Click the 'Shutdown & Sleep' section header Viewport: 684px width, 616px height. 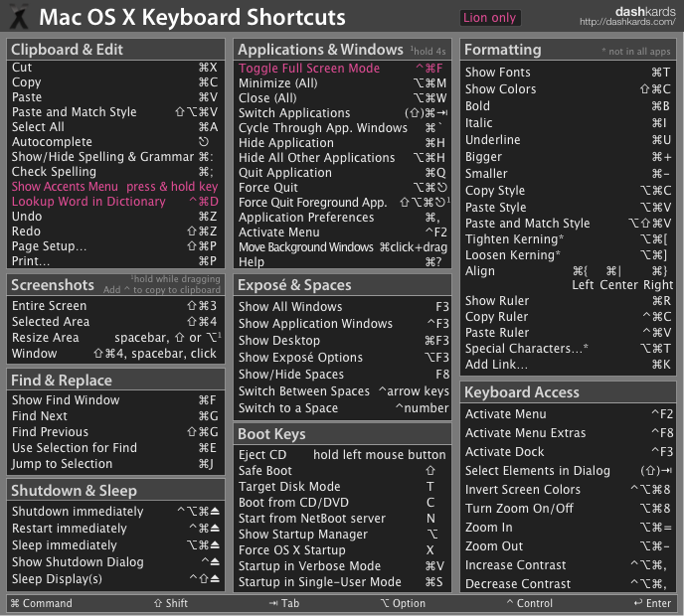pos(115,491)
